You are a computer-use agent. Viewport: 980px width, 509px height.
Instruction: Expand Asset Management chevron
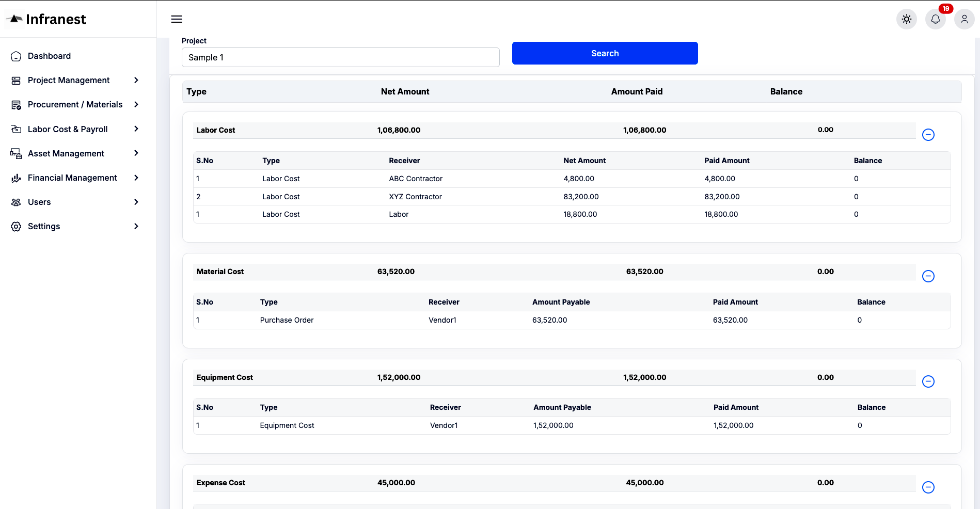(136, 153)
